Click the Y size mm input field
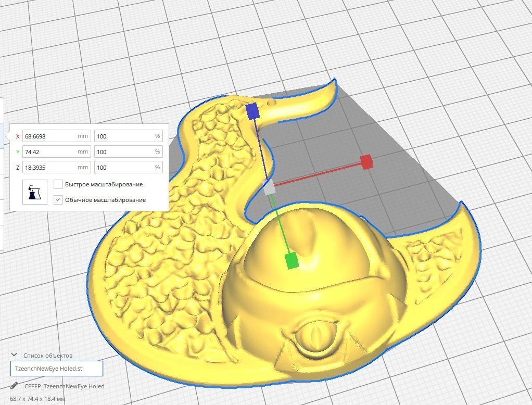Viewport: 532px width, 405px height. click(x=57, y=151)
